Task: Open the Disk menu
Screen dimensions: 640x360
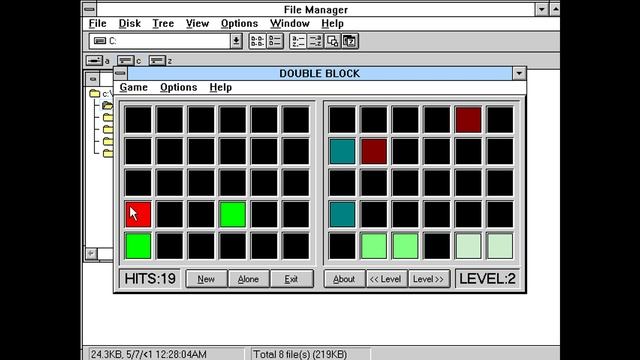Action: pyautogui.click(x=130, y=24)
